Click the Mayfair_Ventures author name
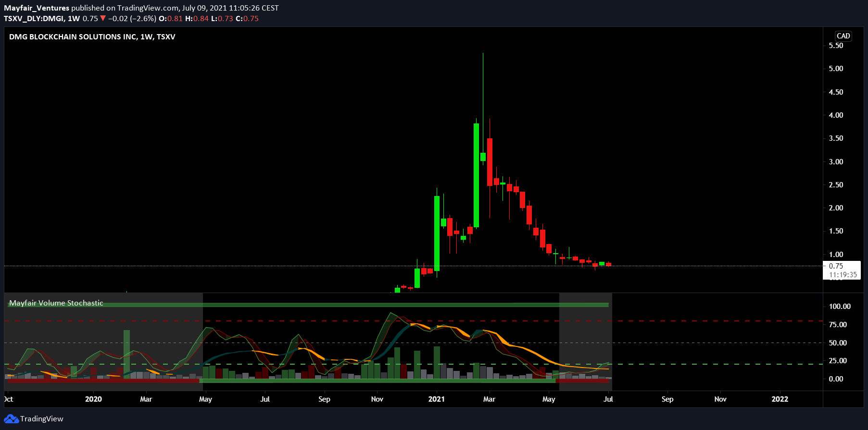The image size is (868, 430). (x=37, y=8)
